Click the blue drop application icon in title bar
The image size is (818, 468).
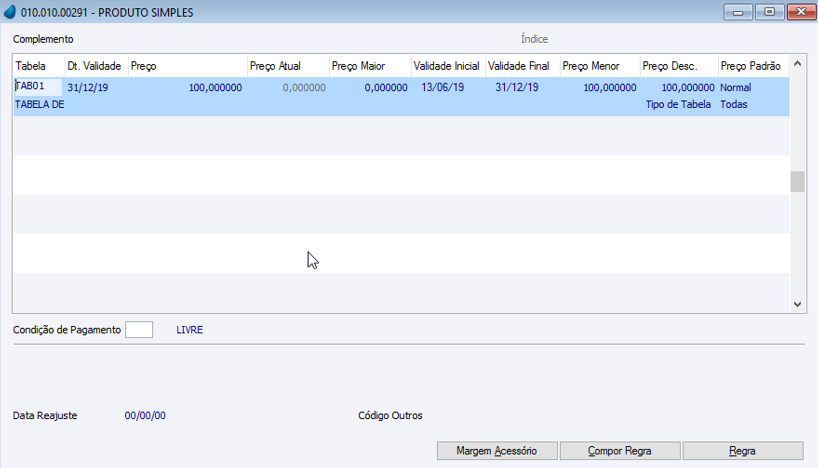pos(10,12)
